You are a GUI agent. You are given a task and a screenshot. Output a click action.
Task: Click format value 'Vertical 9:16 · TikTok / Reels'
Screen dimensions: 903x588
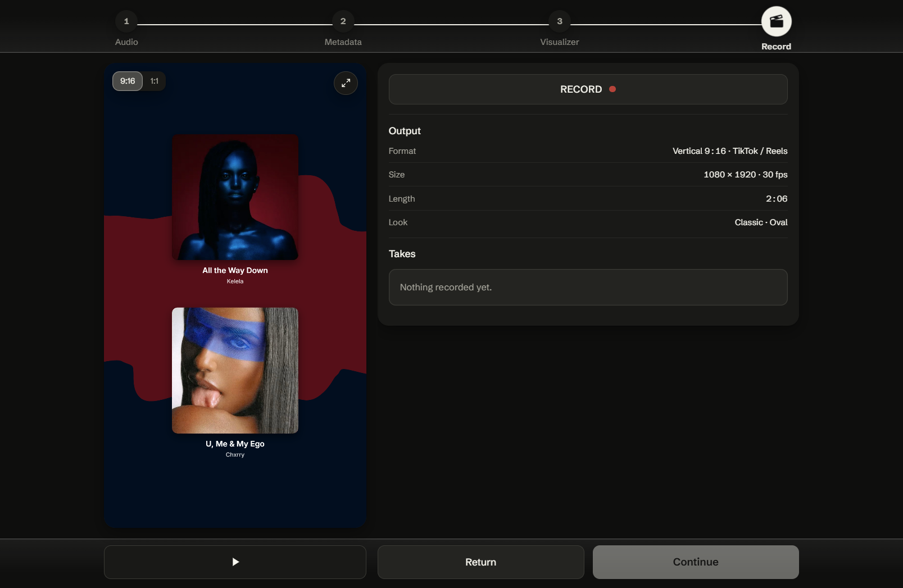(730, 151)
